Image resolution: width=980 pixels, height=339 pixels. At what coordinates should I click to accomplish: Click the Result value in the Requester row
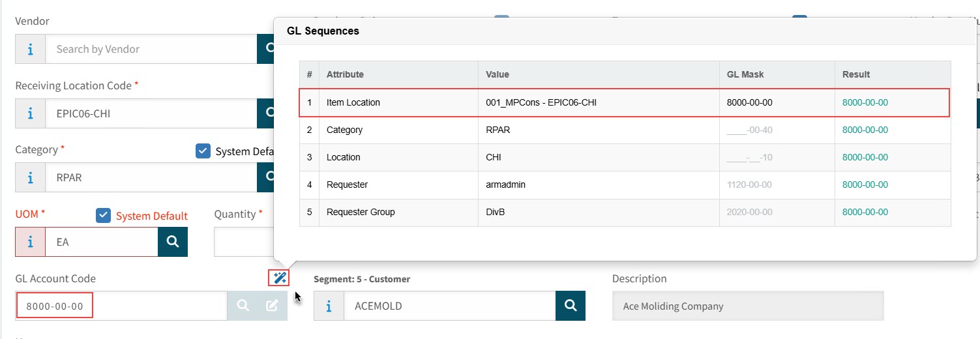pyautogui.click(x=865, y=184)
